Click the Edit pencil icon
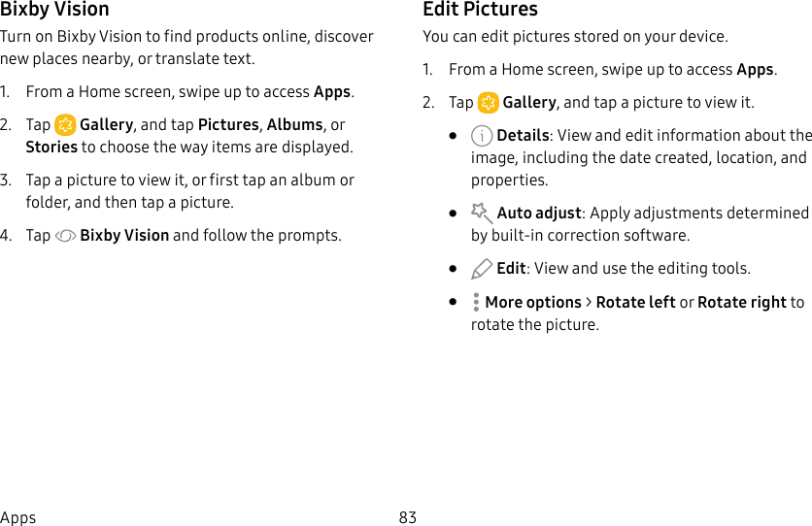The image size is (812, 526). point(482,269)
